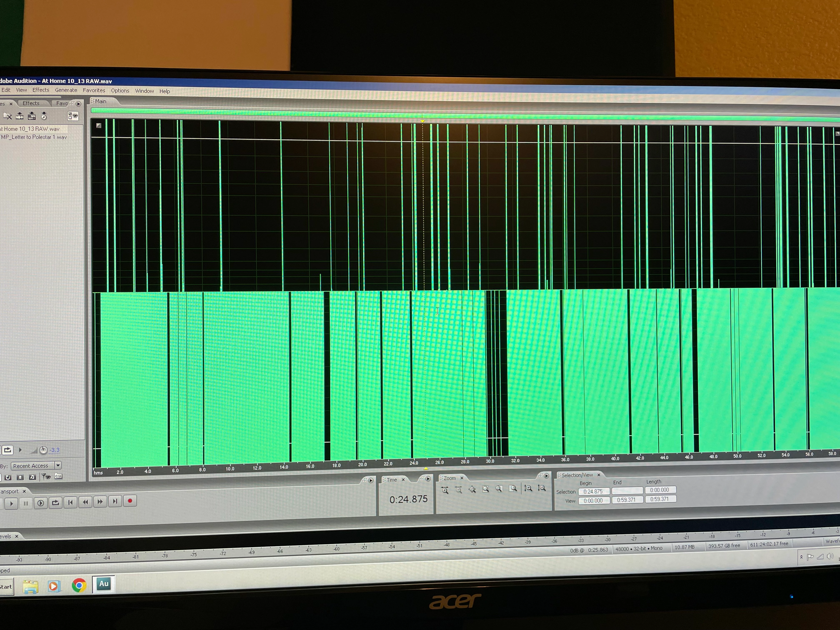Open Files panel options flyout arrow

pos(78,104)
